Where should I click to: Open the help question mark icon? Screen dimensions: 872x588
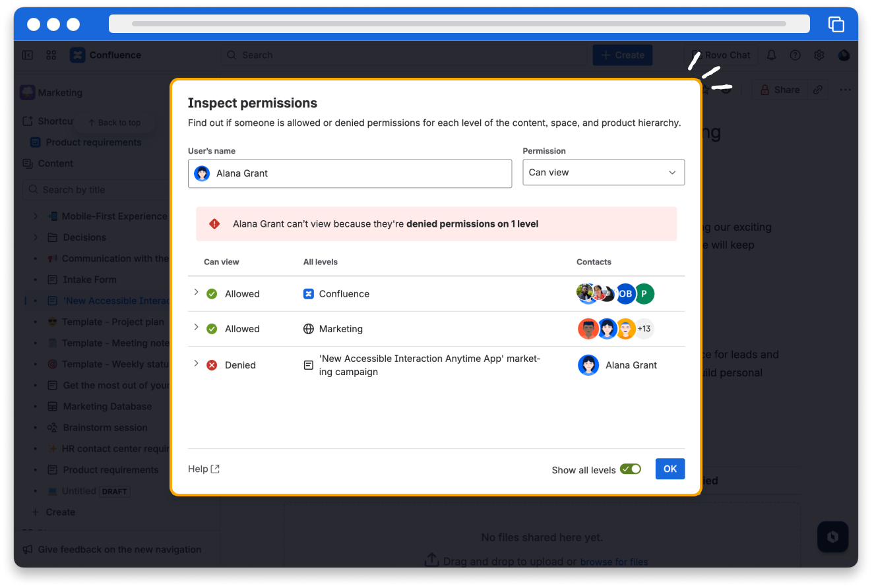[795, 55]
